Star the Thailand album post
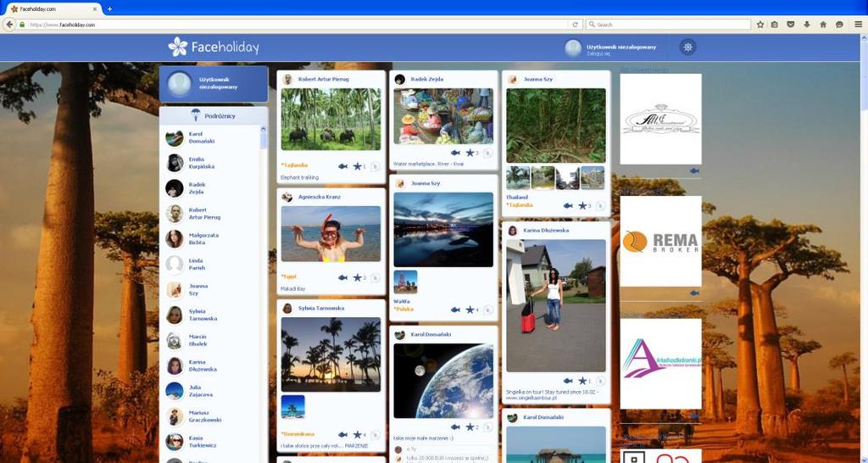Image resolution: width=868 pixels, height=463 pixels. click(582, 205)
